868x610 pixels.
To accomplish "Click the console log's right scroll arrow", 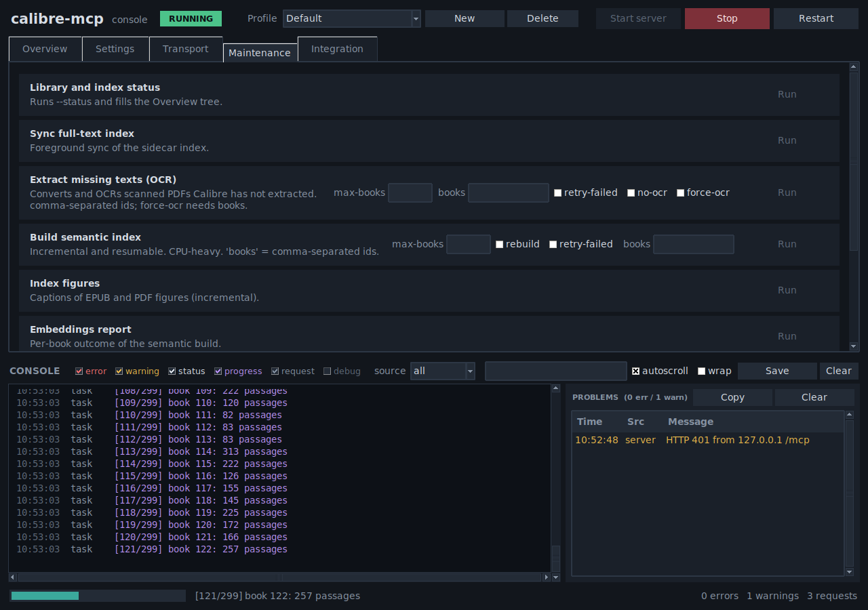I will (x=547, y=577).
